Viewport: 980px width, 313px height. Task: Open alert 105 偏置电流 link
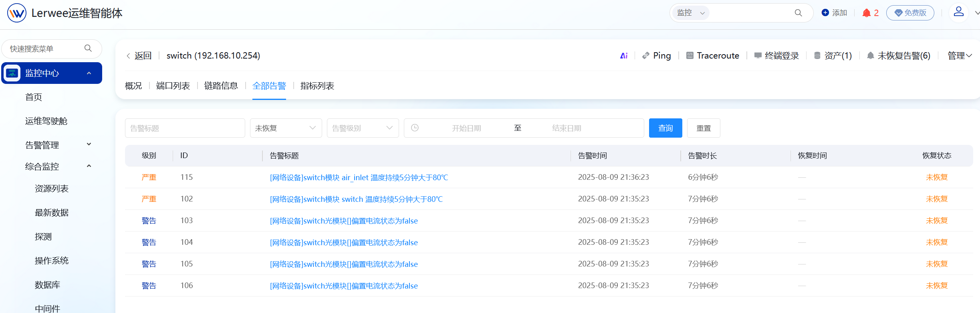coord(344,264)
